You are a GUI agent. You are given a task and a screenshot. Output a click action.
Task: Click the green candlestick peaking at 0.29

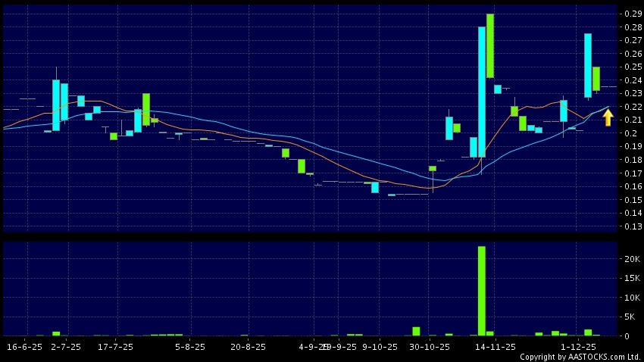[x=490, y=45]
